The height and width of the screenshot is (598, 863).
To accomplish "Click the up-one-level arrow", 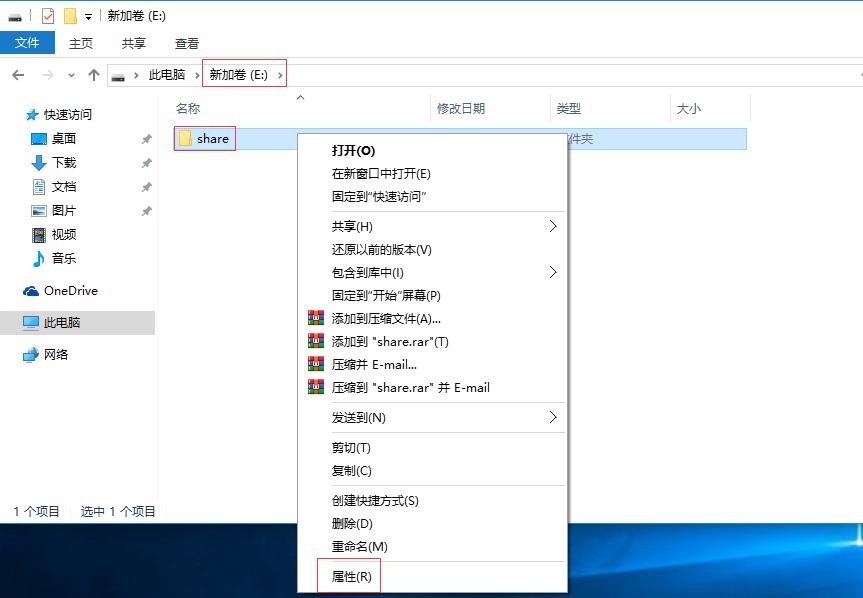I will point(93,73).
